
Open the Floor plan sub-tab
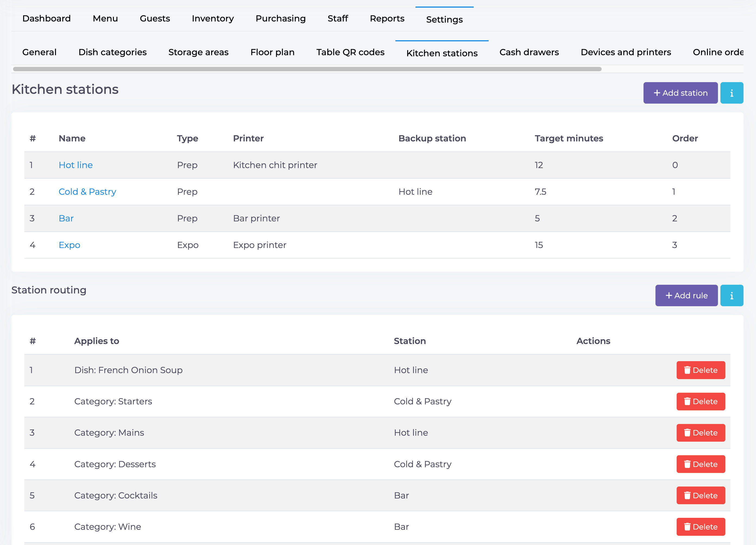tap(272, 52)
